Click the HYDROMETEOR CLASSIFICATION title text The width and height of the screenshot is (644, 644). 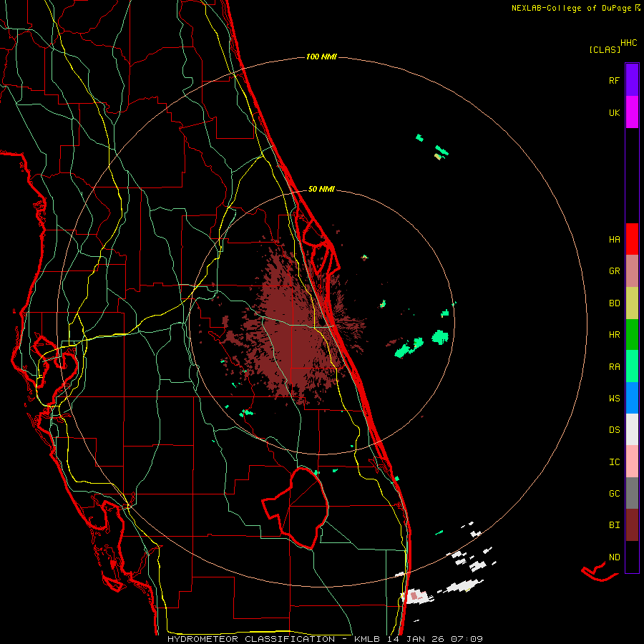251,639
